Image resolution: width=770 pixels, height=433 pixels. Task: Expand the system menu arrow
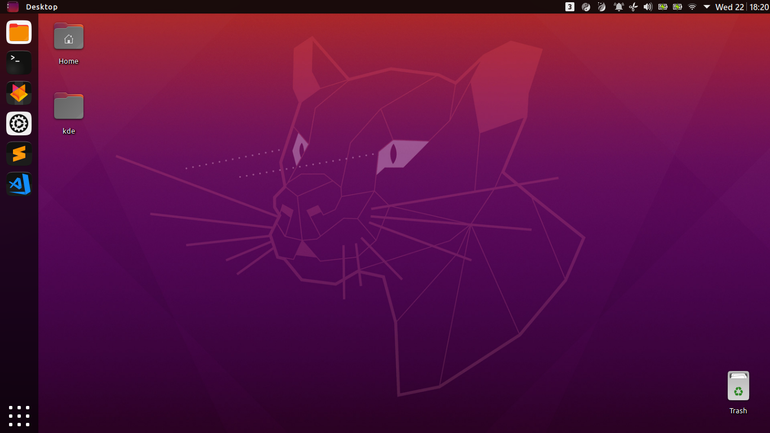(707, 7)
